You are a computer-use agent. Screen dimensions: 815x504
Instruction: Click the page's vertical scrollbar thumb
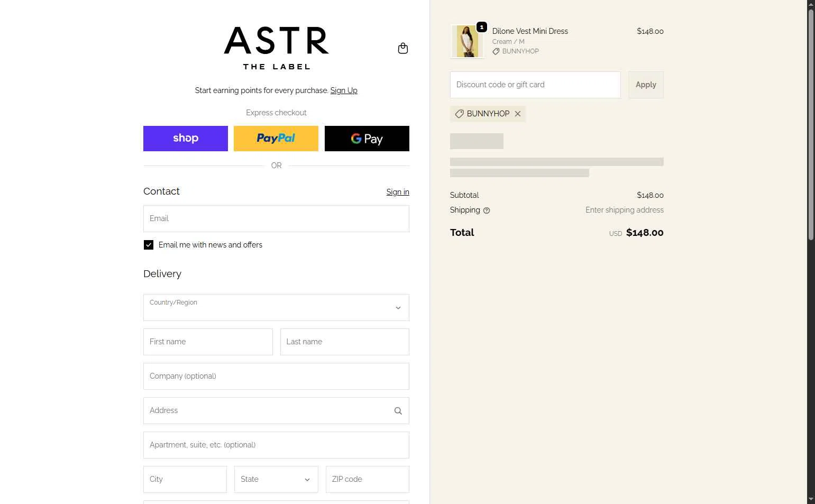811,125
